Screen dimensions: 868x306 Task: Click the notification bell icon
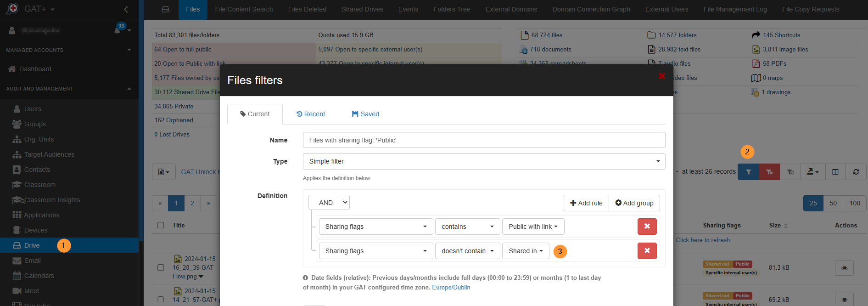tap(118, 30)
